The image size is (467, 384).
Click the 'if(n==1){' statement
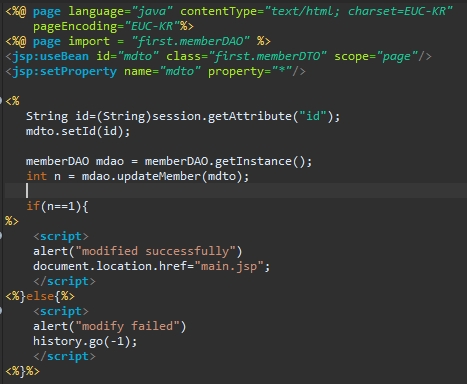coord(57,206)
